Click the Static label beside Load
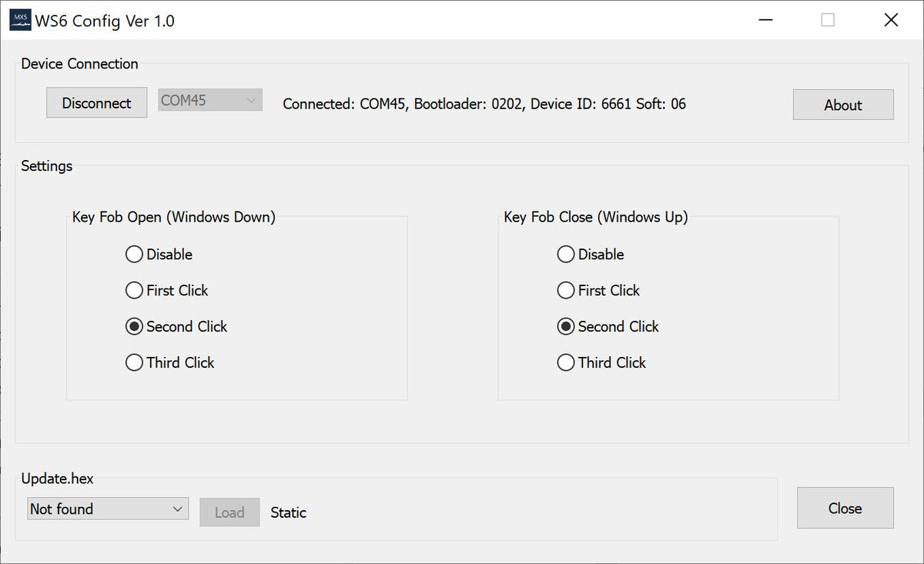924x564 pixels. (288, 512)
